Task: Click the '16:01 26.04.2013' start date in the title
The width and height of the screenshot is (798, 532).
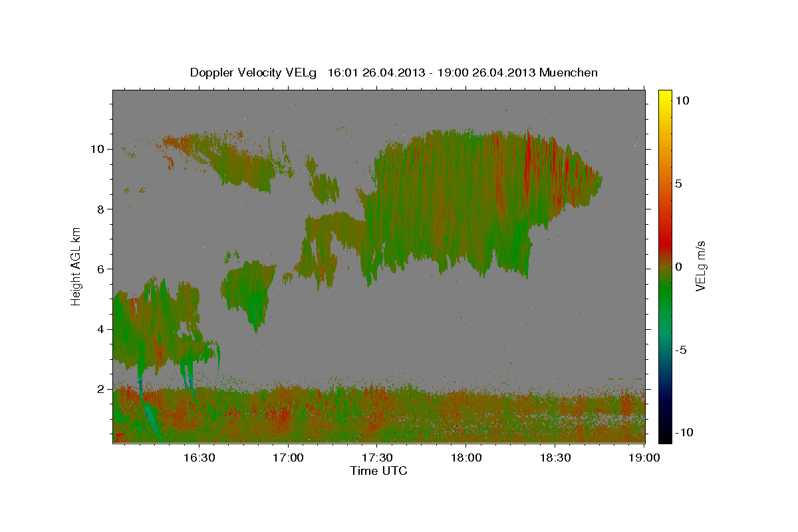Action: [x=375, y=72]
